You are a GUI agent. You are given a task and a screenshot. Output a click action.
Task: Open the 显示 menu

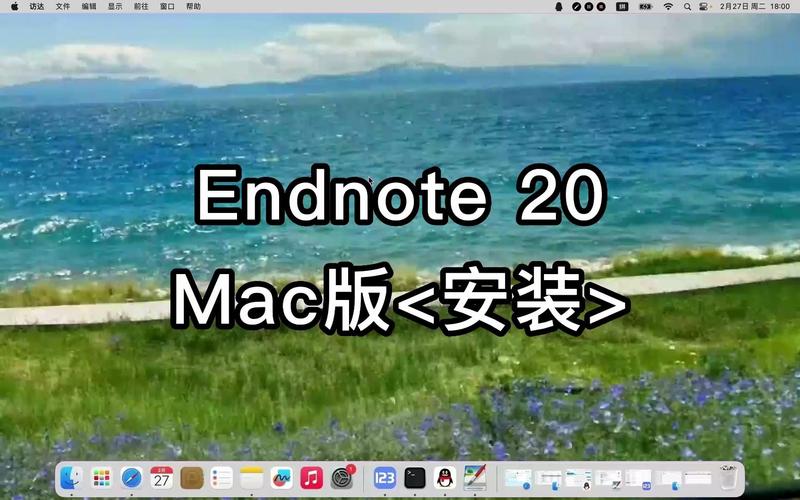(115, 7)
